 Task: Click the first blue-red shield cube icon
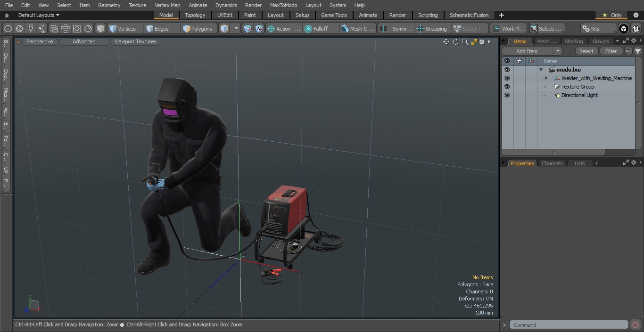[248, 29]
